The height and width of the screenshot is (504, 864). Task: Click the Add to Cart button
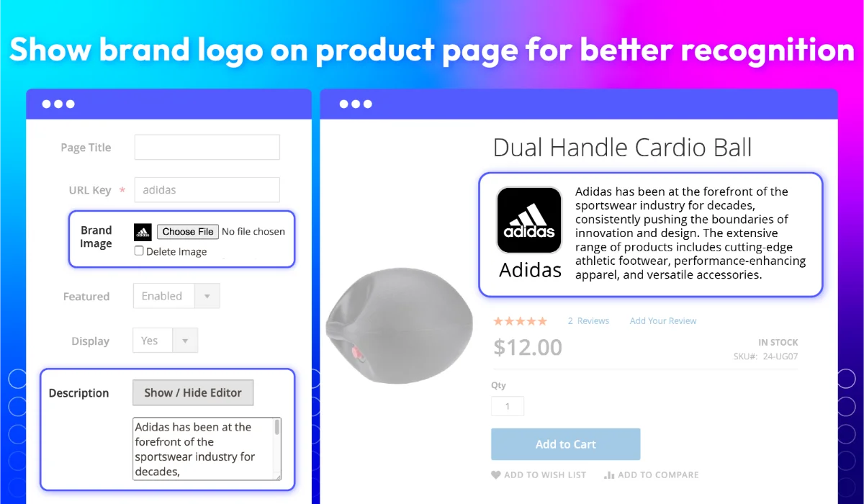(565, 444)
